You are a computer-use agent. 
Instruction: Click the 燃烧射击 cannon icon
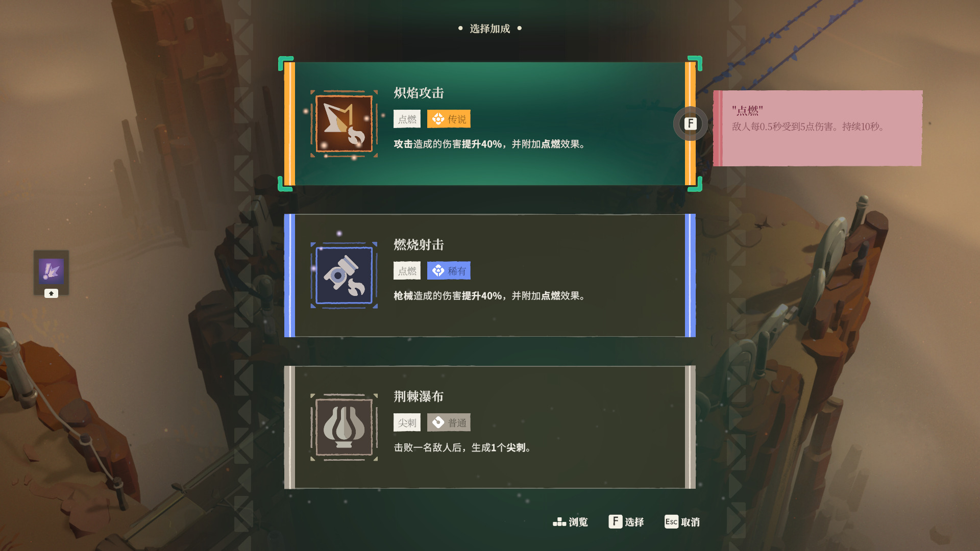pos(344,275)
